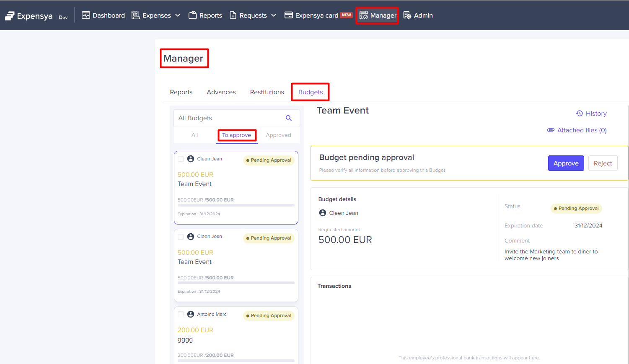
Task: Click the History clock icon
Action: tap(580, 114)
